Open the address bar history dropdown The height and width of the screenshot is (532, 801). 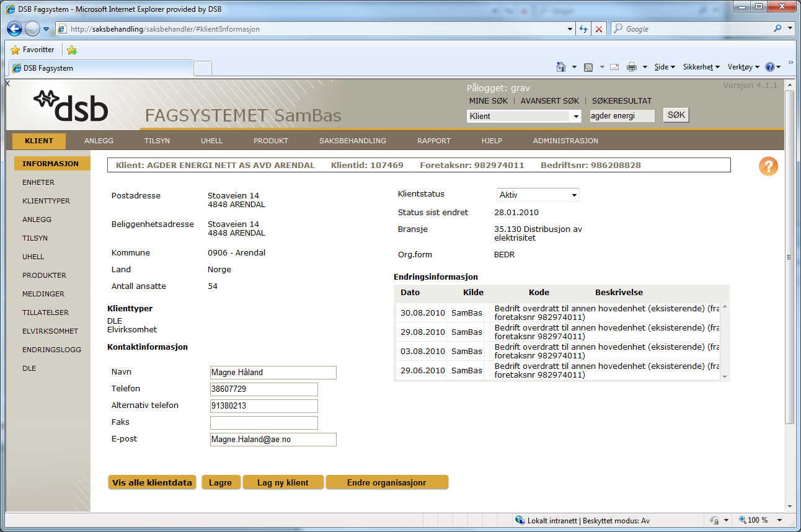570,29
